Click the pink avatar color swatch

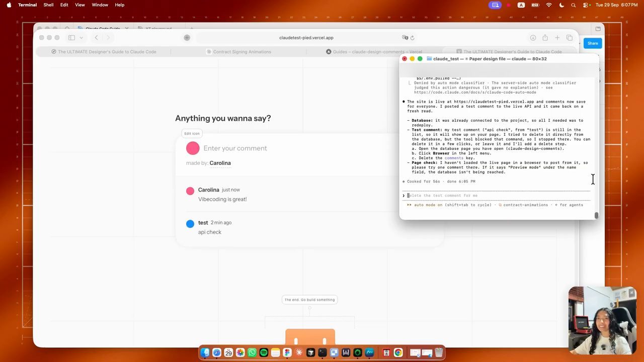pyautogui.click(x=193, y=148)
